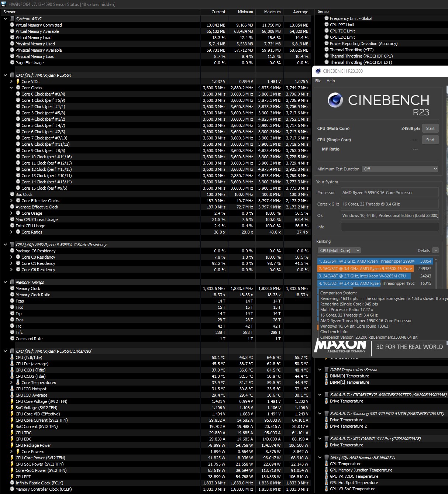Image resolution: width=448 pixels, height=494 pixels.
Task: Expand the Core Powers row
Action: pos(11,452)
